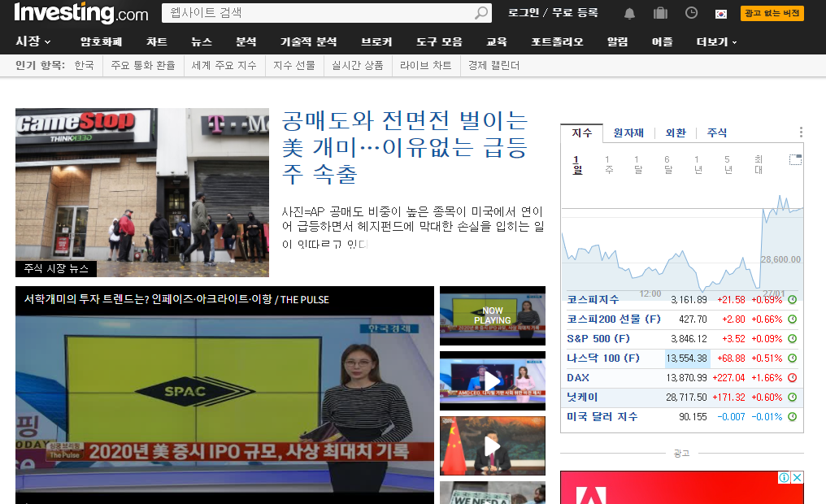Image resolution: width=826 pixels, height=504 pixels.
Task: Open the GameStop storefront news image
Action: tap(142, 193)
